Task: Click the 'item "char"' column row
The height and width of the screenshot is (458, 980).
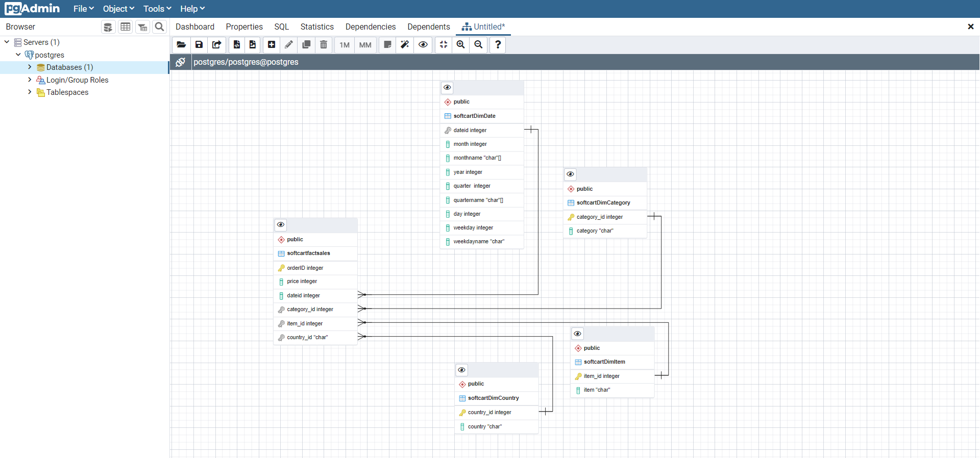Action: click(x=612, y=390)
